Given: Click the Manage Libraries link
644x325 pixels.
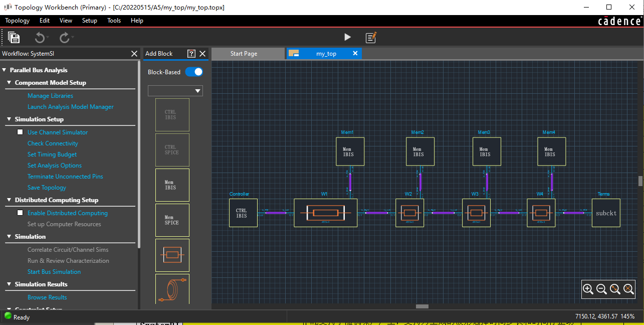Looking at the screenshot, I should click(50, 96).
